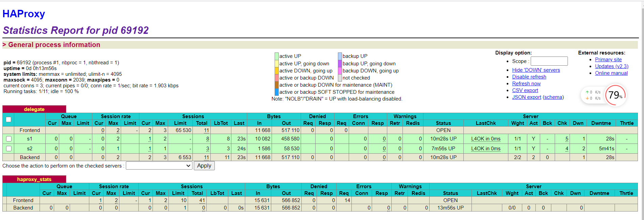Click haproxy_stats Frontend row label

(x=23, y=200)
